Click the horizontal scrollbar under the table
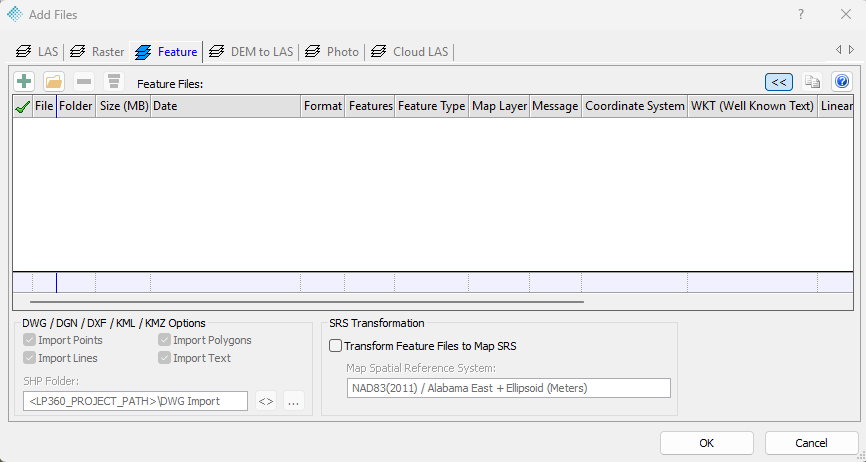Screen dimensions: 866x462 point(307,302)
